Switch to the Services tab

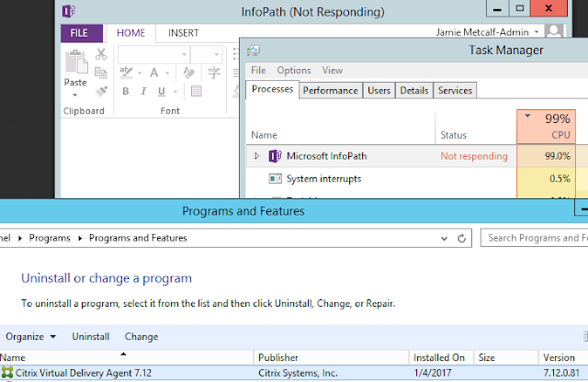[455, 90]
